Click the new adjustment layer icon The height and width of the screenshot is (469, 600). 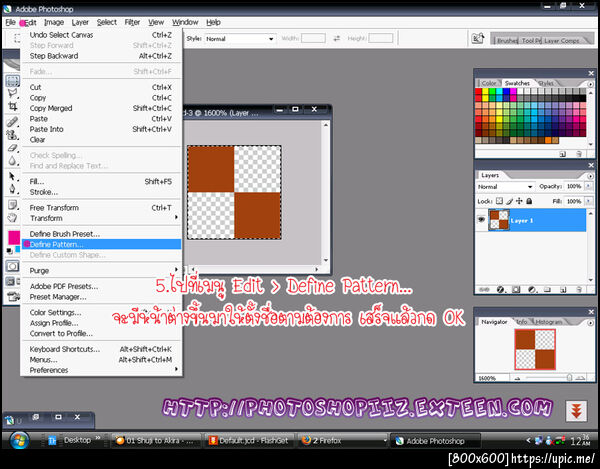click(x=532, y=290)
